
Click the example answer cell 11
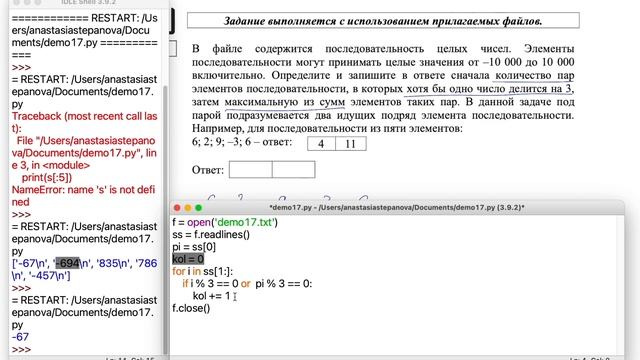click(351, 144)
